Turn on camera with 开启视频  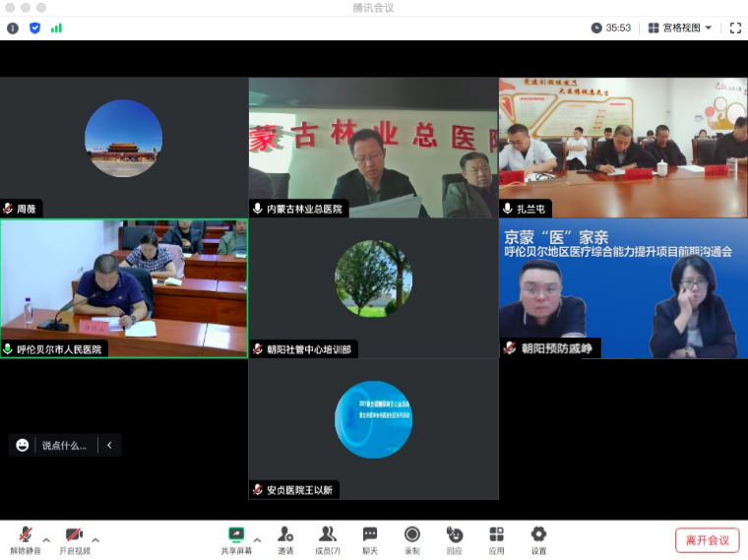75,540
